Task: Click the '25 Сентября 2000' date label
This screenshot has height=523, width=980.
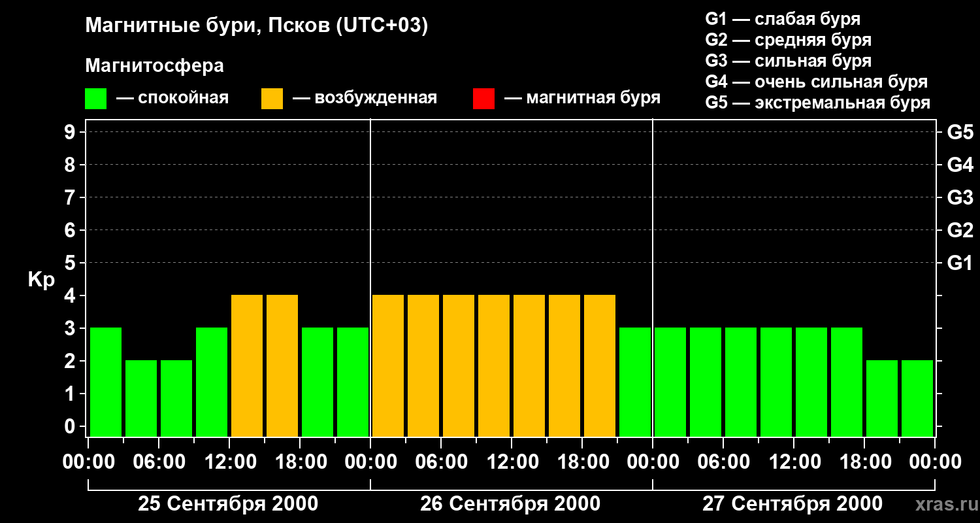Action: click(228, 504)
